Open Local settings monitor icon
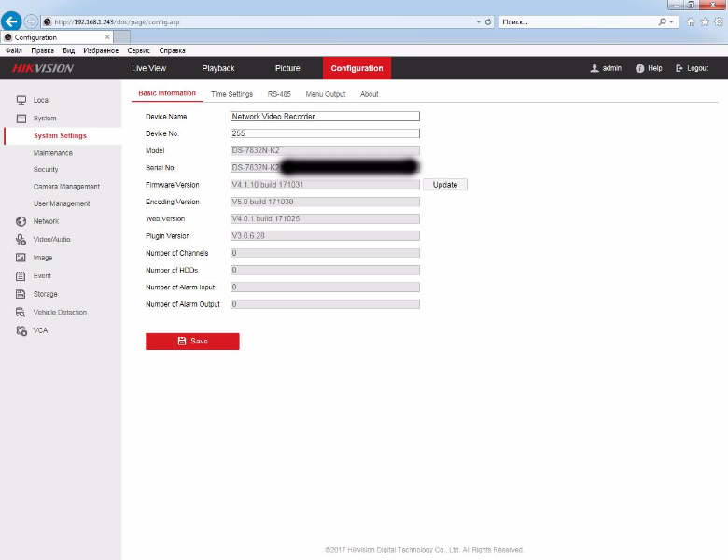The height and width of the screenshot is (560, 728). pos(21,100)
